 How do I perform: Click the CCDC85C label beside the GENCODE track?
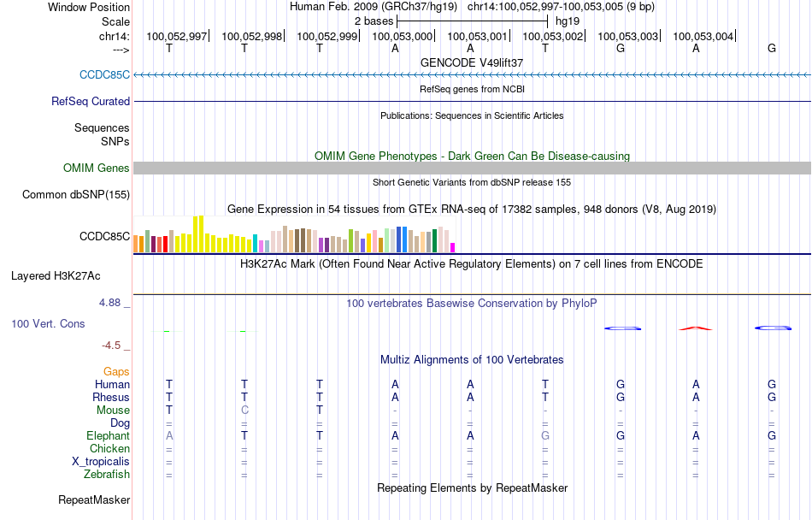[104, 75]
